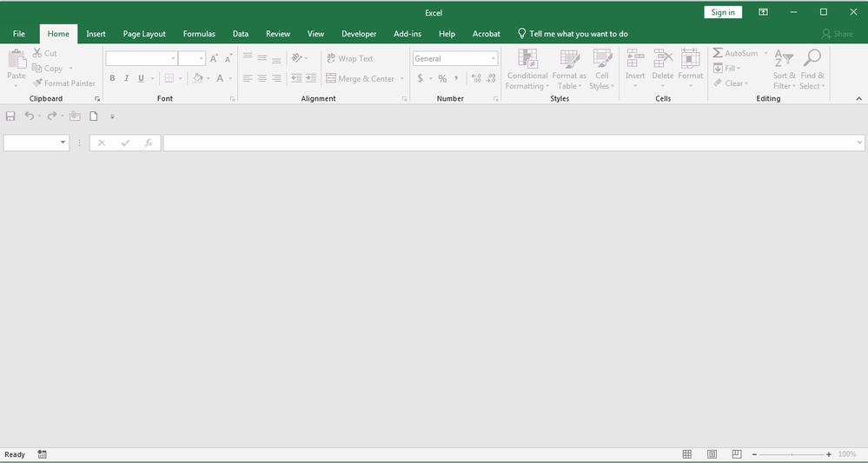868x463 pixels.
Task: Decrease font size with the smaller A
Action: 228,58
